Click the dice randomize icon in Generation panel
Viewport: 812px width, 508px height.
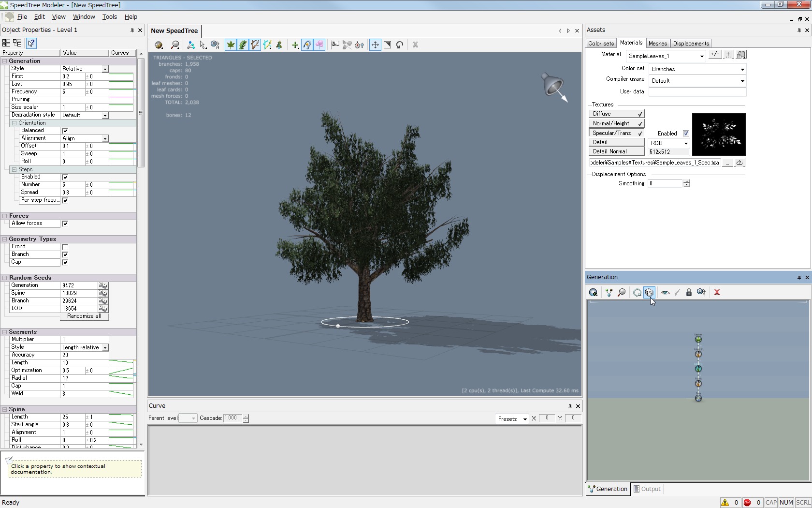(x=649, y=292)
